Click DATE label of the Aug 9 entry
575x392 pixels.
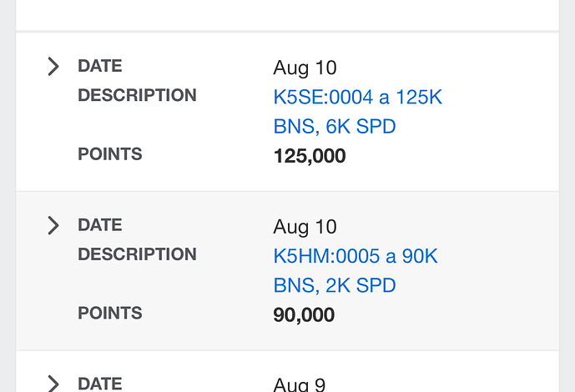(x=100, y=384)
